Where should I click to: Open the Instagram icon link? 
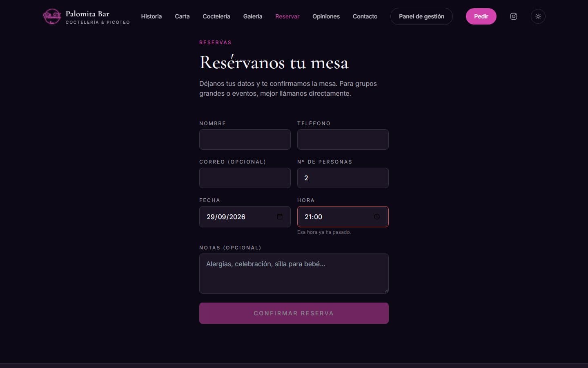[514, 16]
